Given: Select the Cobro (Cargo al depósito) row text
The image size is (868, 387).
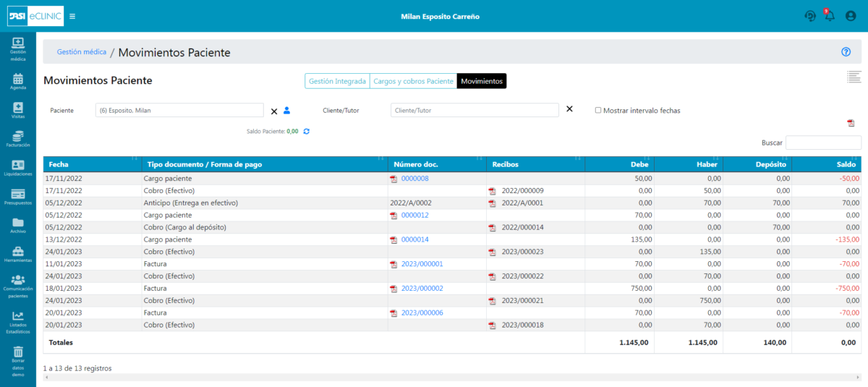Looking at the screenshot, I should (x=187, y=228).
